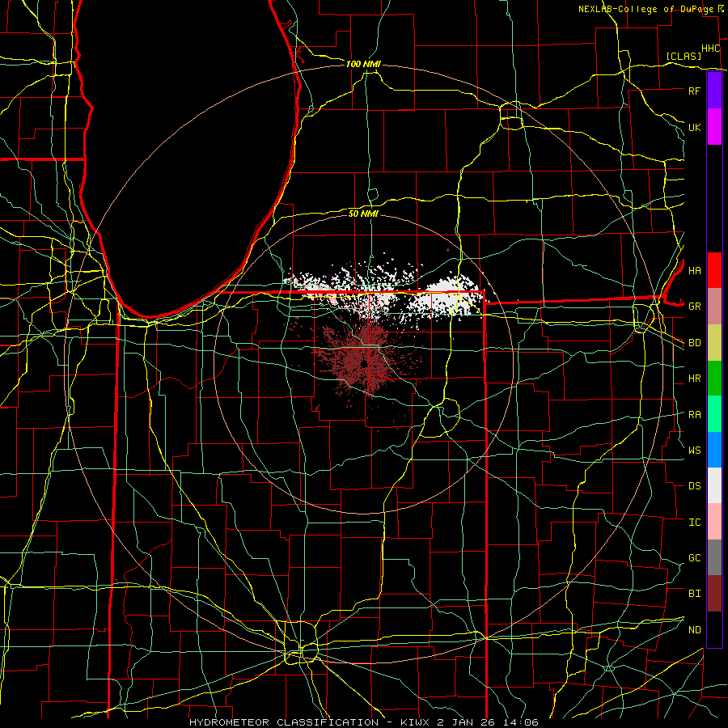Viewport: 728px width, 728px height.
Task: Click the GR legend label
Action: point(694,307)
